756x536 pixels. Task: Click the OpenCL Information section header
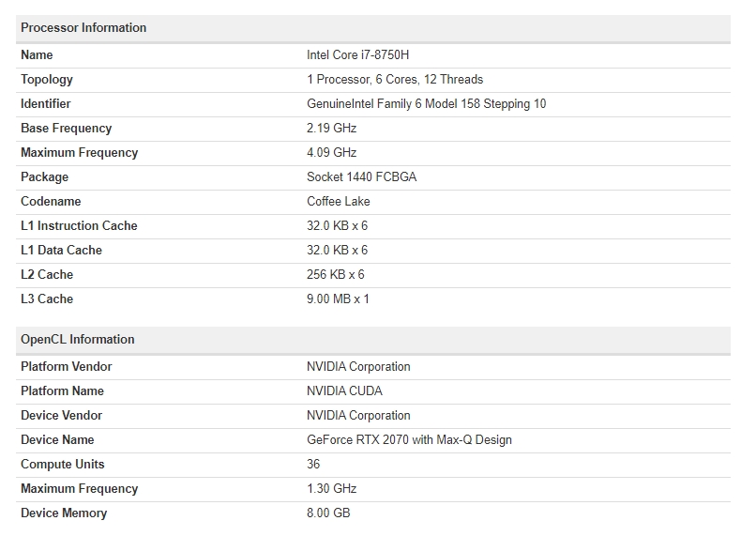click(78, 340)
